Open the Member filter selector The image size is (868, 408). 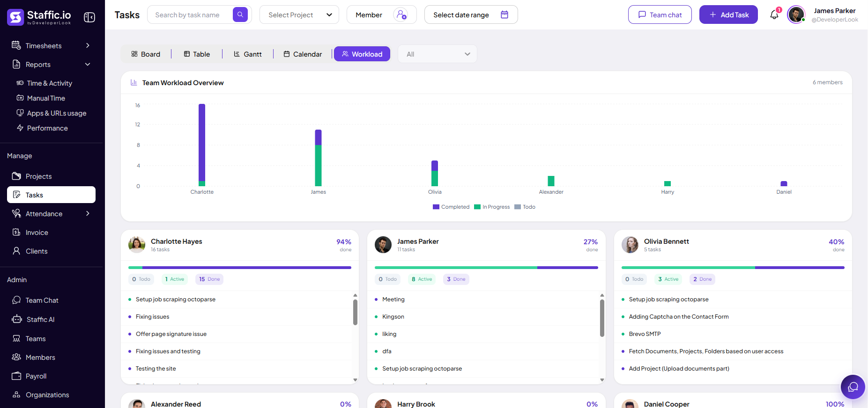tap(381, 15)
